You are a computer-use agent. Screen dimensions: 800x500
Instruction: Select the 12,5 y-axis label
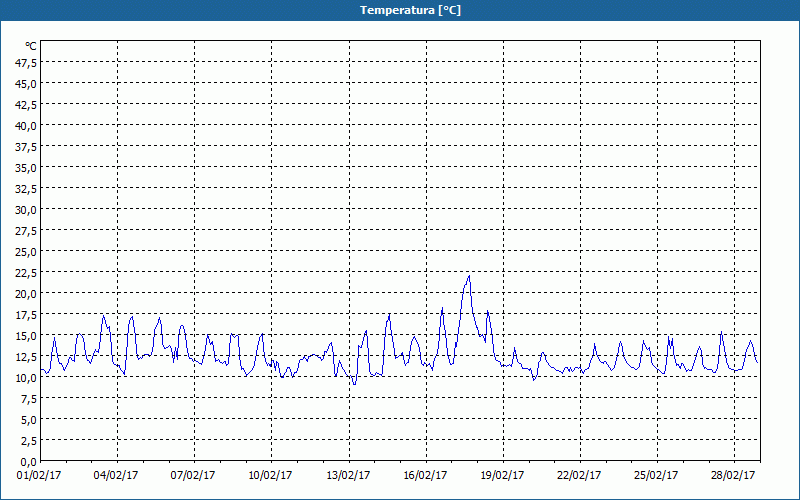tap(27, 357)
